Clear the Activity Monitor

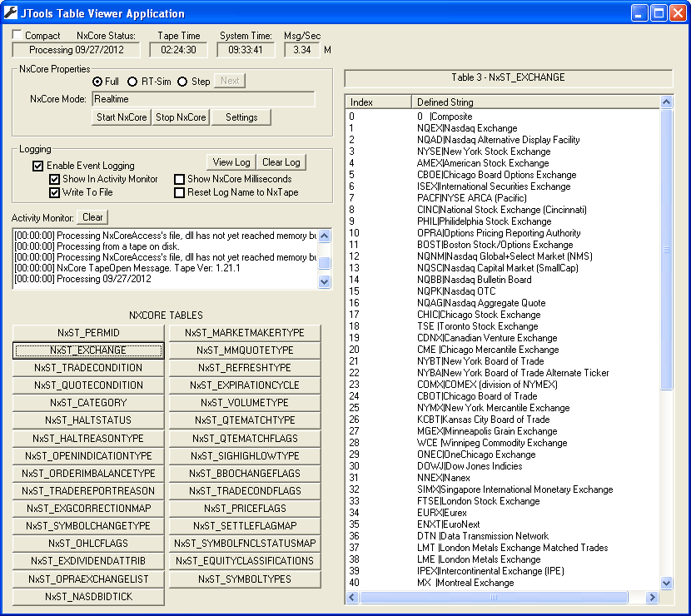click(x=92, y=217)
